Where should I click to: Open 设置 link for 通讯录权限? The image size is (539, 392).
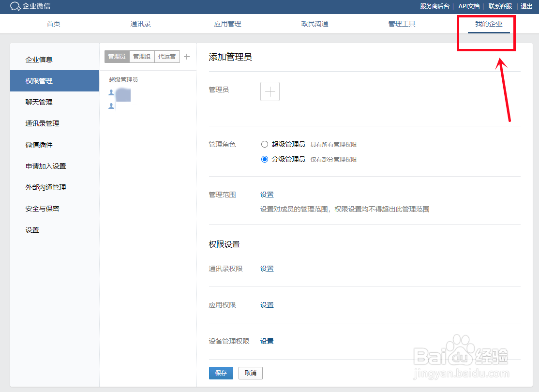[x=267, y=269]
